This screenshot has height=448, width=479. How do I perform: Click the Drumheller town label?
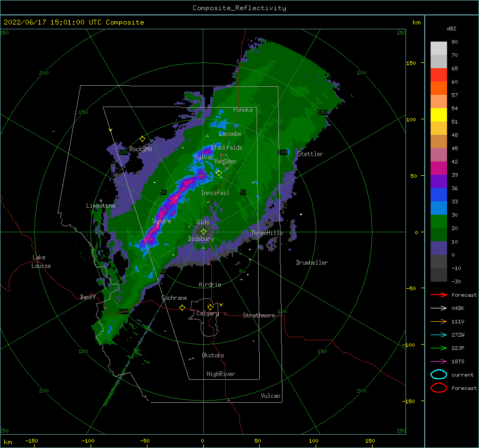(x=312, y=263)
